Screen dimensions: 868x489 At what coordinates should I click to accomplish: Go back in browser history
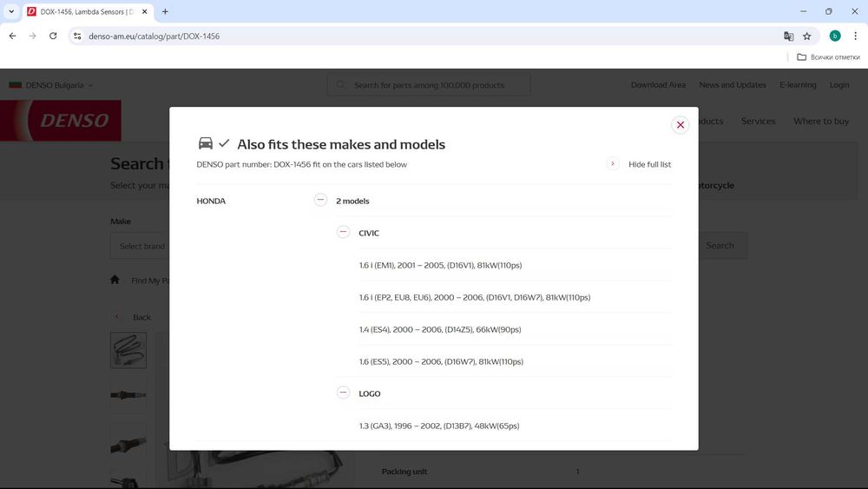(12, 36)
